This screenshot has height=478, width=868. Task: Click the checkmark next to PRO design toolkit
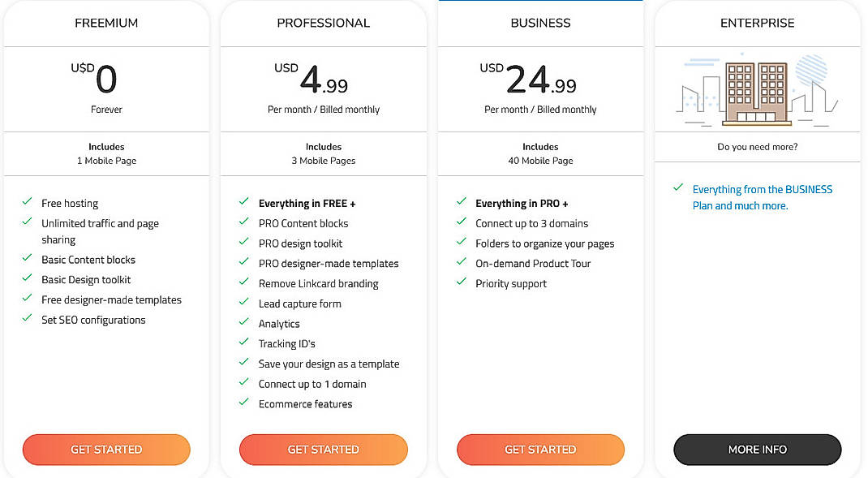tap(243, 243)
